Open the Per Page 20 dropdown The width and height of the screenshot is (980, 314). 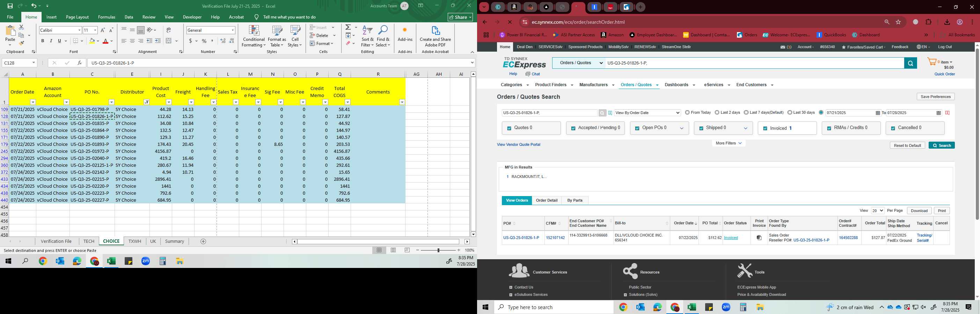click(x=878, y=211)
